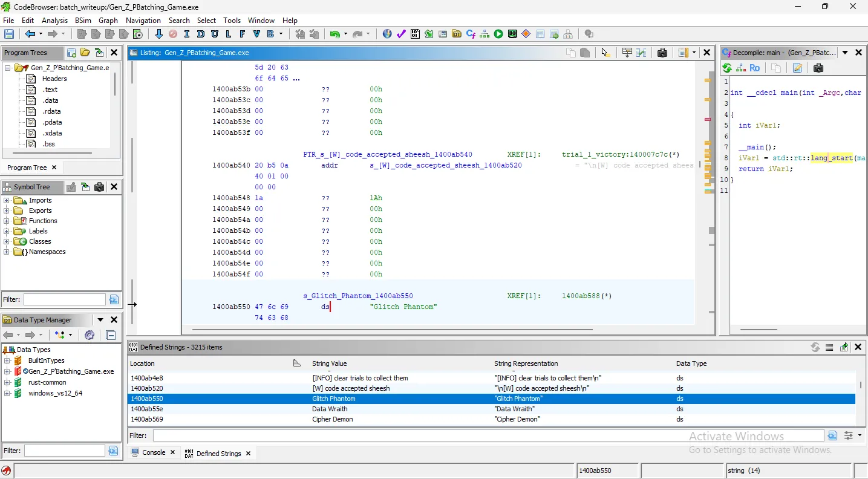Switch to the Console tab

(x=154, y=452)
